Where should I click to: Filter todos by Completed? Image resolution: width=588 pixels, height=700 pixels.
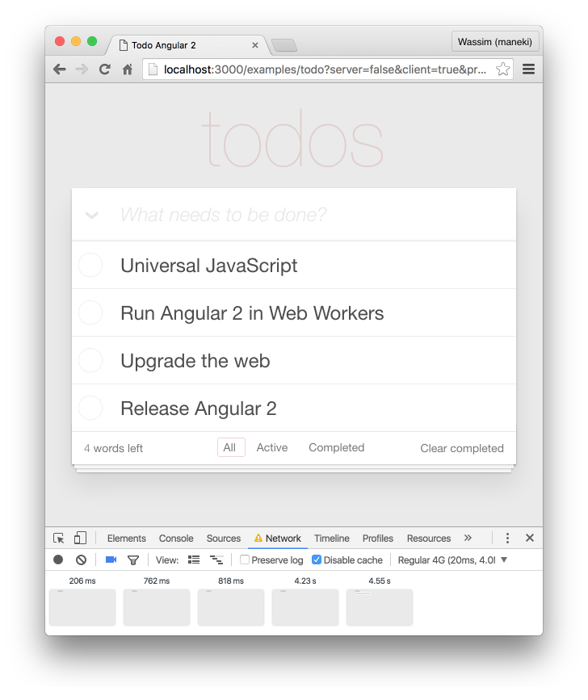(337, 447)
